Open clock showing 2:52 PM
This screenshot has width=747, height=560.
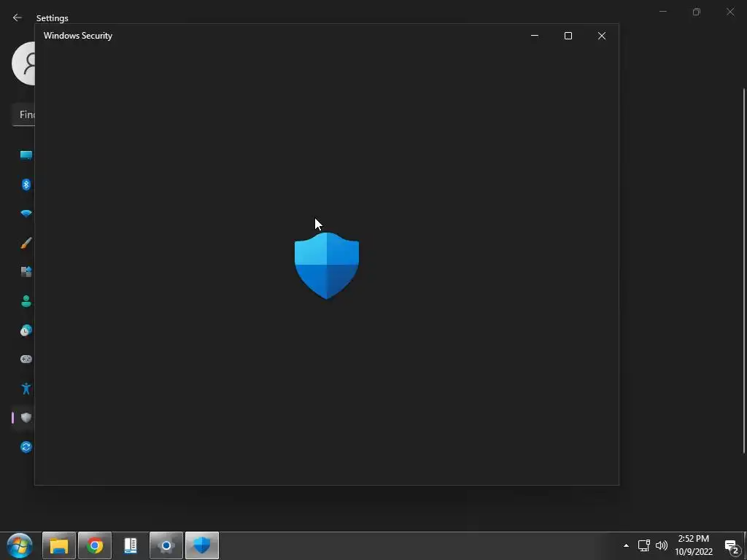click(x=694, y=545)
